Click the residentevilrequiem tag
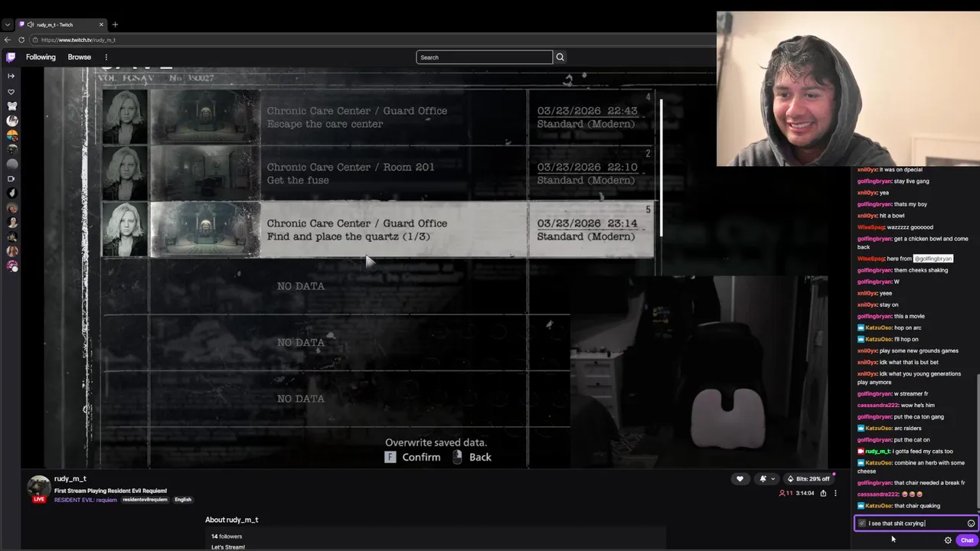 coord(145,500)
